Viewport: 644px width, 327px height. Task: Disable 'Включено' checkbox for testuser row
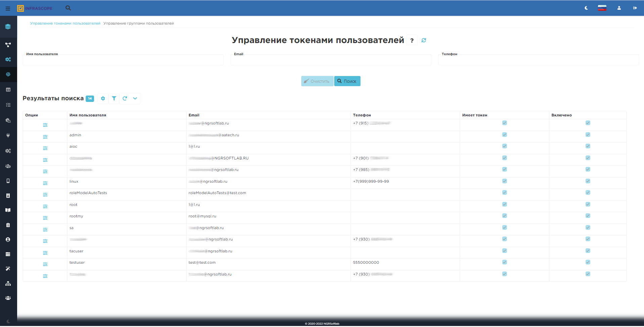coord(588,262)
